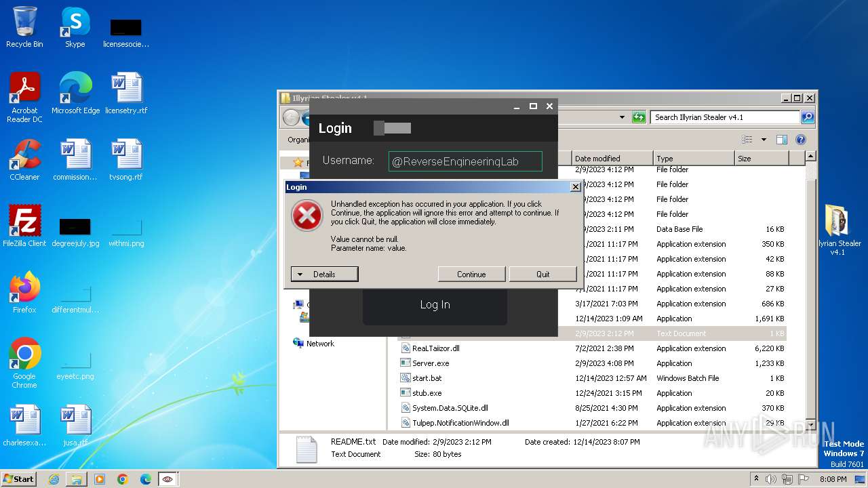The width and height of the screenshot is (868, 488).
Task: Click Explorer back button
Action: pyautogui.click(x=291, y=118)
